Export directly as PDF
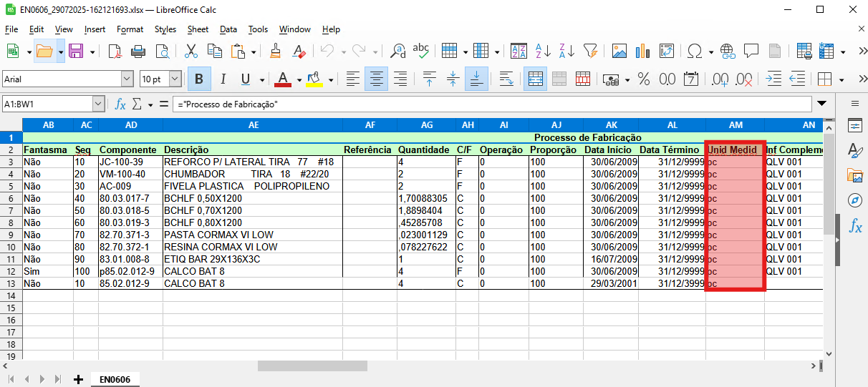This screenshot has height=387, width=868. (115, 52)
